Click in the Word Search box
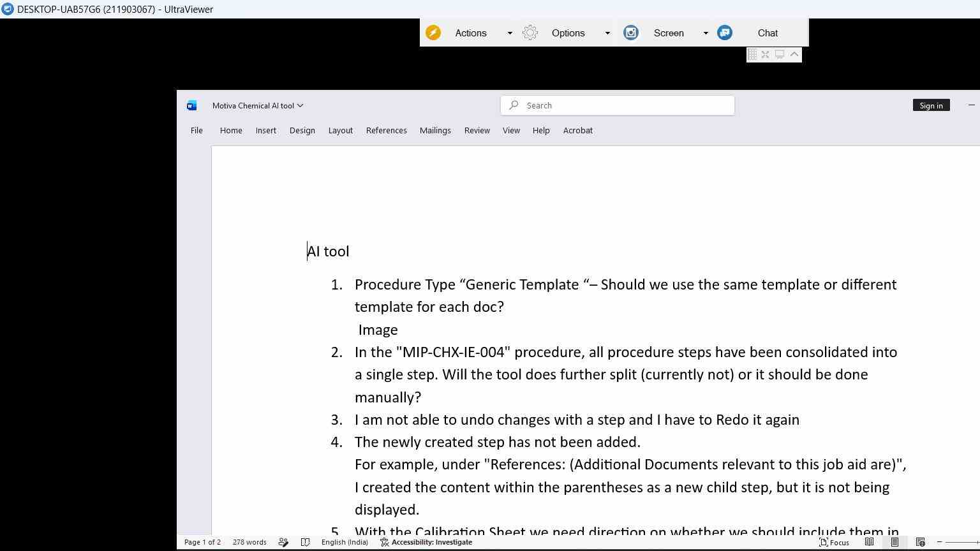 click(618, 105)
